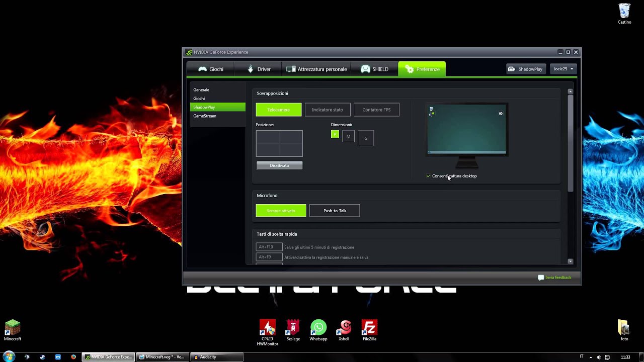Image resolution: width=644 pixels, height=362 pixels.
Task: Select medium size M
Action: click(348, 136)
